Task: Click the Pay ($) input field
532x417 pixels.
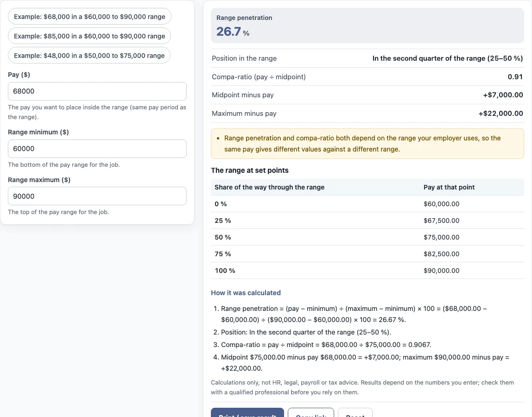Action: tap(97, 91)
